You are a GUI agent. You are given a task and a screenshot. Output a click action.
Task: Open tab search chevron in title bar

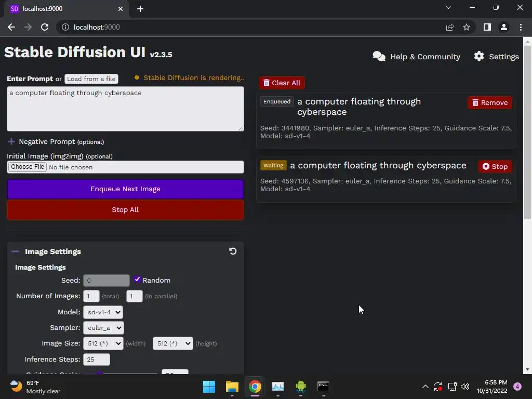[x=448, y=7]
